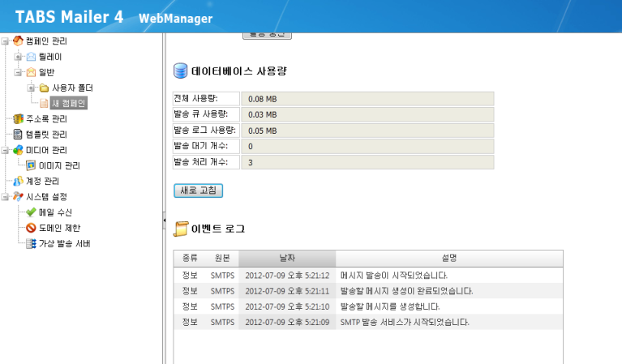The image size is (622, 364).
Task: Click the 계정 관리 users icon
Action: point(18,181)
